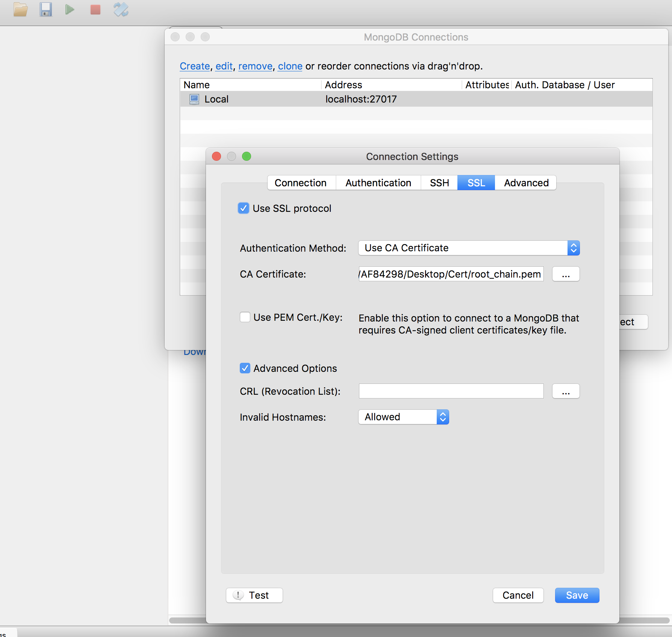Save the connection settings
Image resolution: width=672 pixels, height=637 pixels.
(577, 595)
